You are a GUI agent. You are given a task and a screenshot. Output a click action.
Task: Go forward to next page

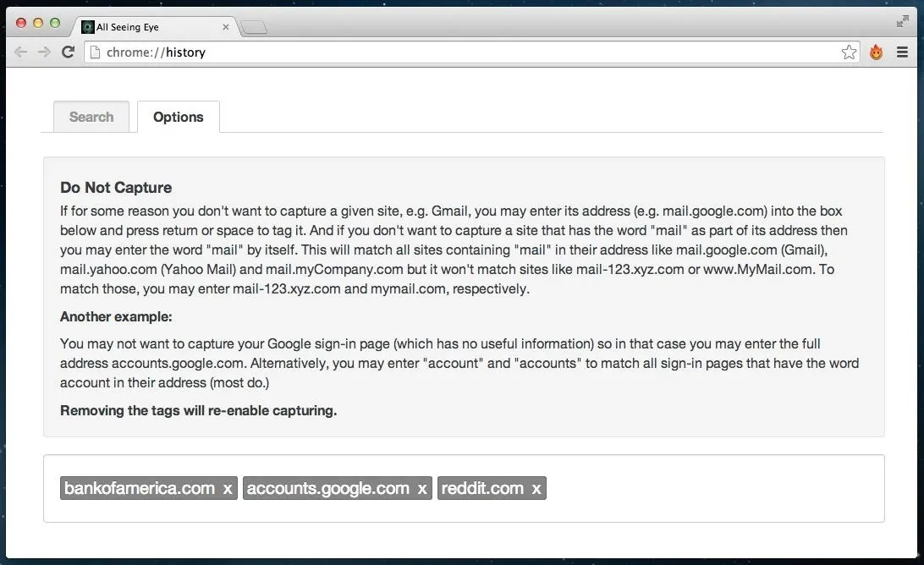44,52
